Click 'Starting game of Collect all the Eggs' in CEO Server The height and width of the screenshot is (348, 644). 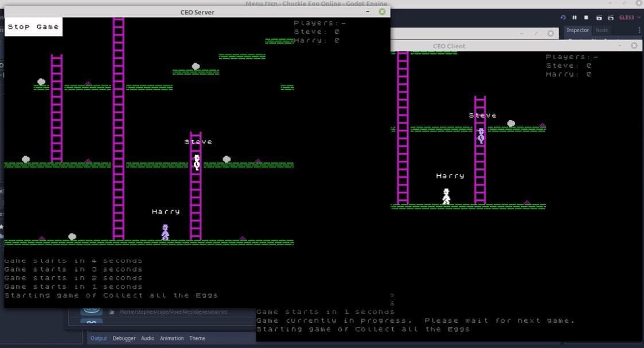(x=111, y=295)
